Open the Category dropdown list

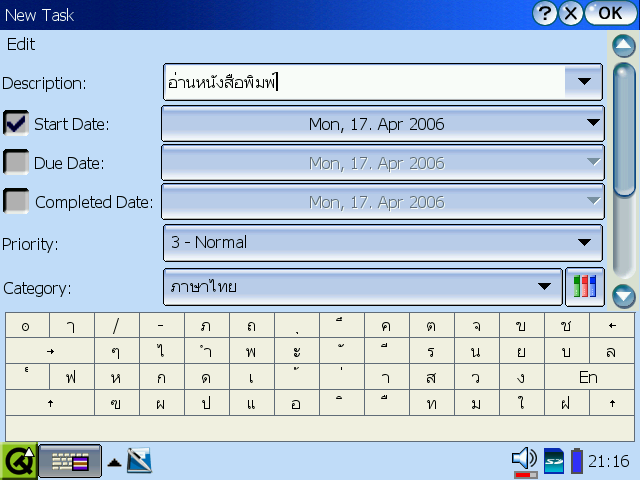tap(362, 287)
